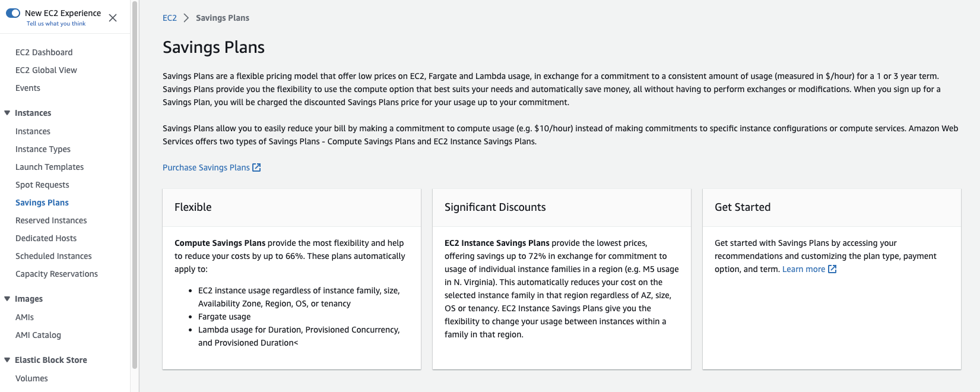Open Capacity Reservations from sidebar
Image resolution: width=980 pixels, height=392 pixels.
coord(56,273)
